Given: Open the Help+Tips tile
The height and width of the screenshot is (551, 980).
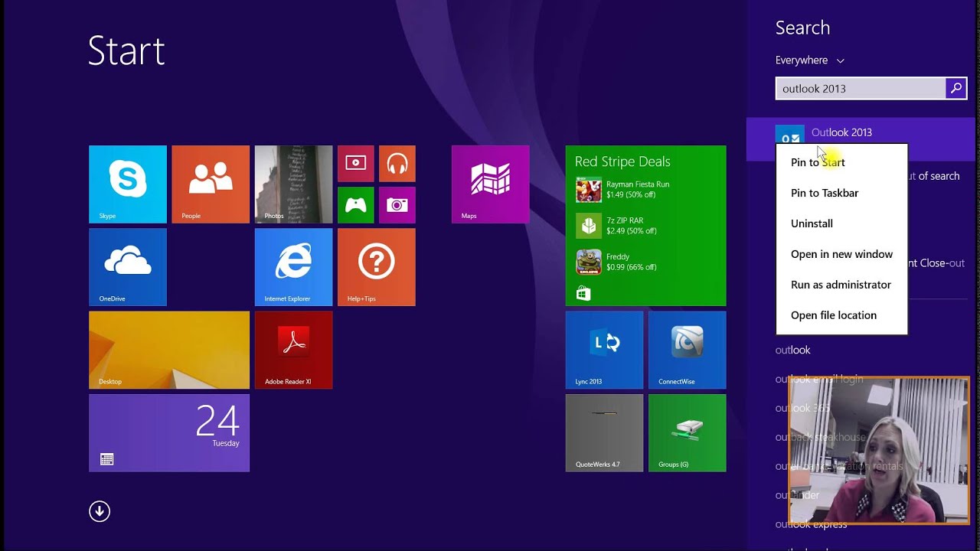Looking at the screenshot, I should (376, 267).
